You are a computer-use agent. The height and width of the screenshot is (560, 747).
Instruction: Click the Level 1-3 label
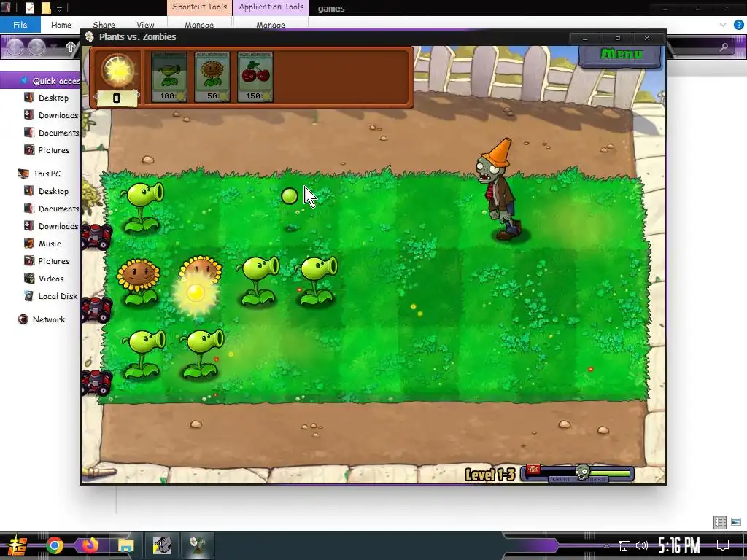coord(490,474)
